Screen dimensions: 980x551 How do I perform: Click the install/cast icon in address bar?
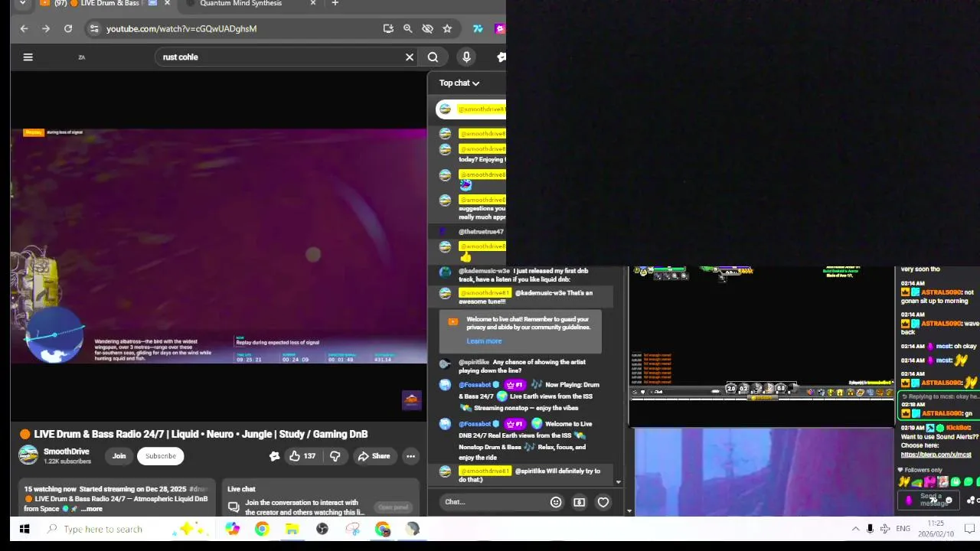(388, 28)
